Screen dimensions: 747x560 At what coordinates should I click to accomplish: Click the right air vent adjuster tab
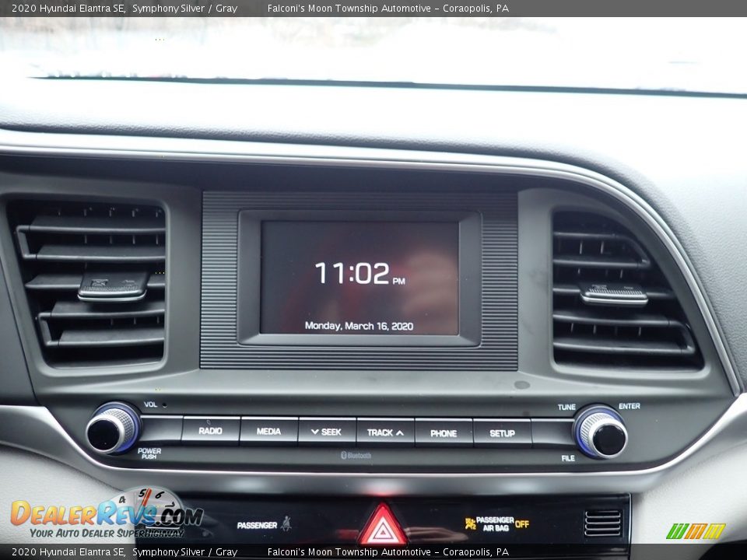614,294
